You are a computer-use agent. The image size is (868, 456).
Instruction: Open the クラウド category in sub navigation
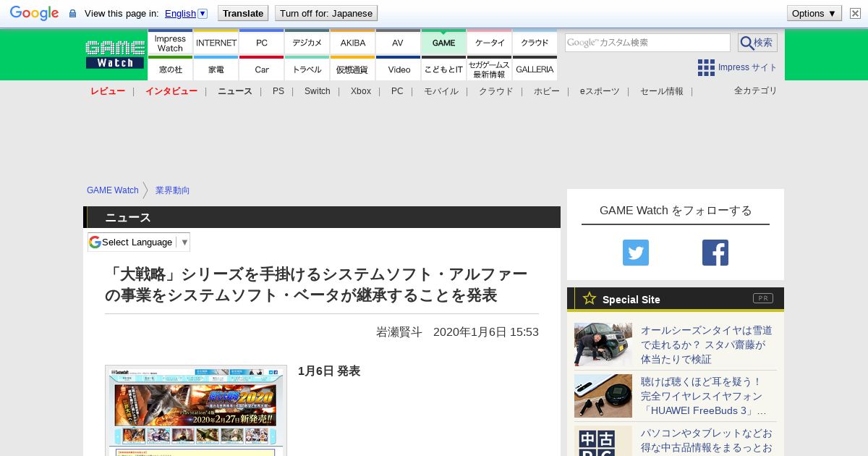[496, 91]
